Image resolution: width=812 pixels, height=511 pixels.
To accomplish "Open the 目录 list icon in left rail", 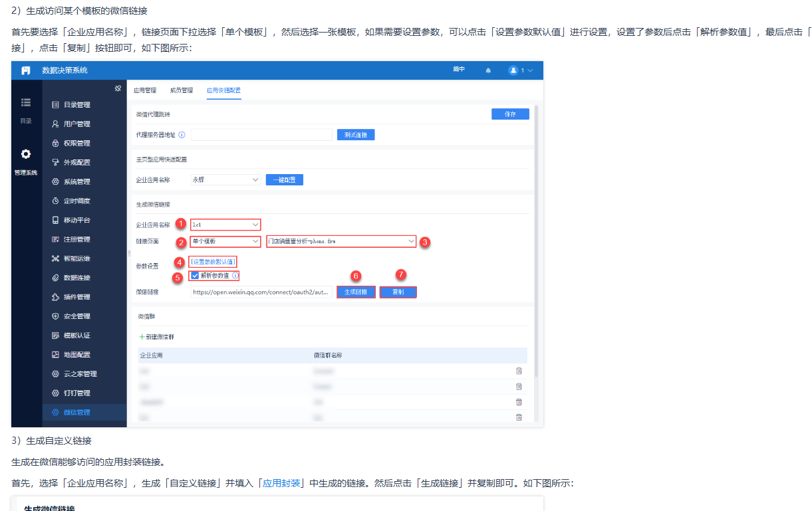I will point(26,102).
